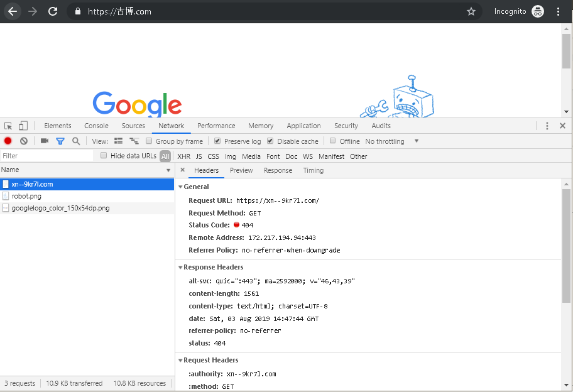The height and width of the screenshot is (392, 573).
Task: Click the Google logo image
Action: [x=137, y=104]
